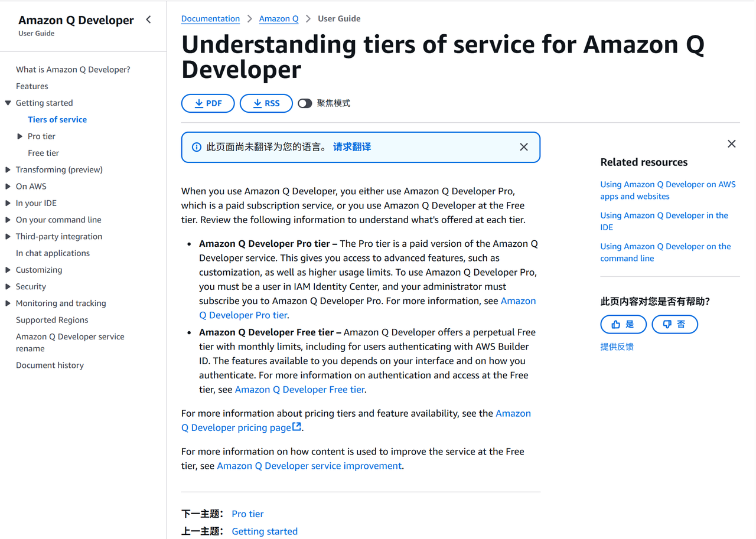Expand the Security section arrow

click(x=8, y=286)
